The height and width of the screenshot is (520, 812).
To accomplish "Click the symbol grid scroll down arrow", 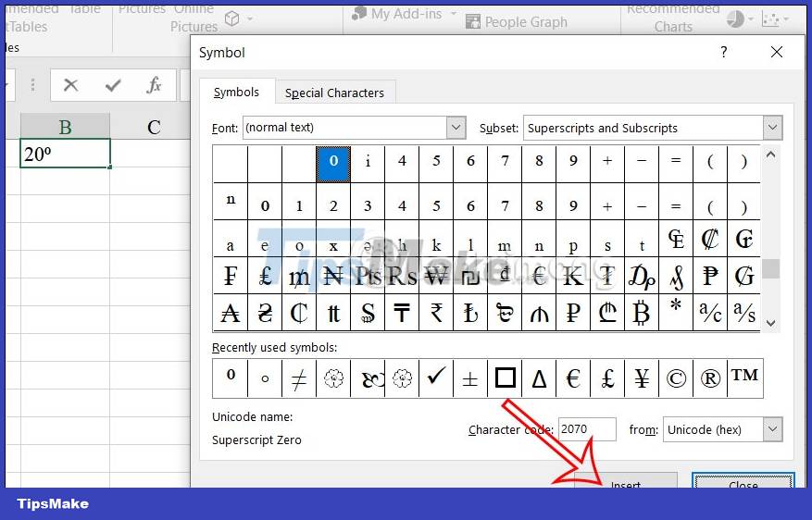I will pyautogui.click(x=770, y=323).
